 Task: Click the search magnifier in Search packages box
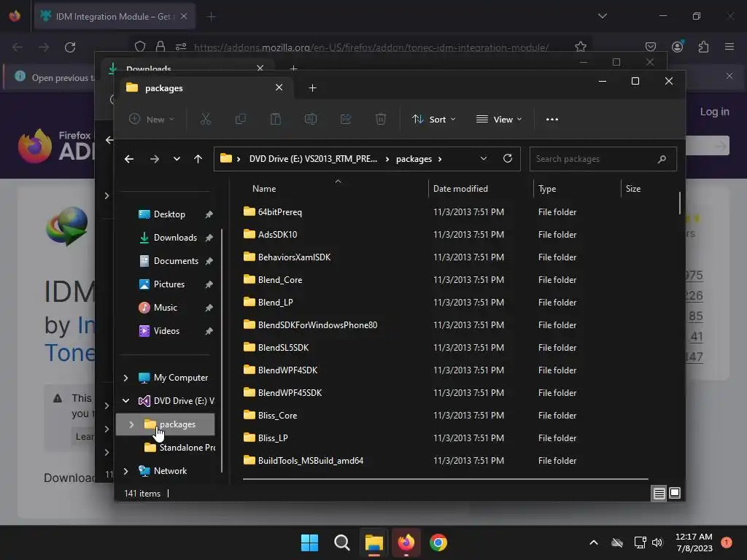click(662, 159)
